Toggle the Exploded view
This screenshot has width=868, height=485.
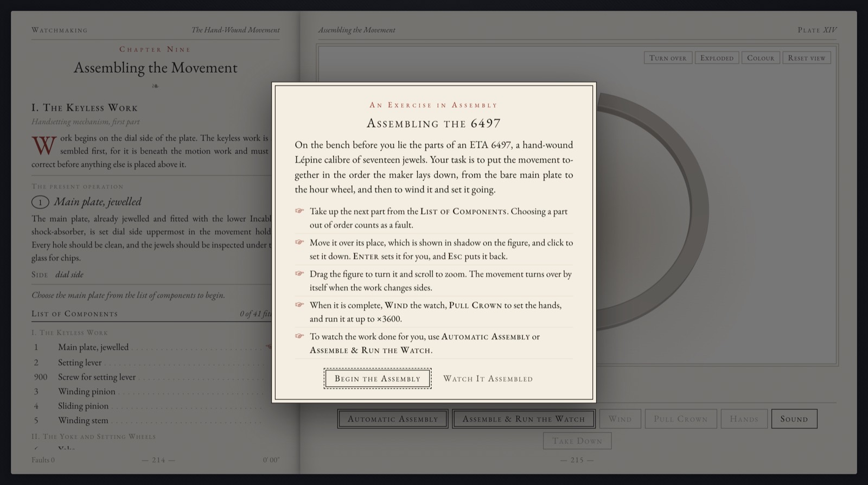(x=717, y=58)
